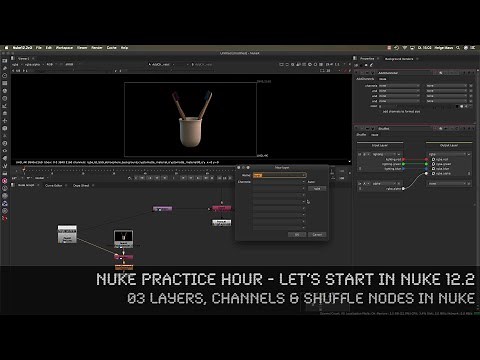Open the Workspace menu
Screen dimensions: 480x360
coord(64,48)
